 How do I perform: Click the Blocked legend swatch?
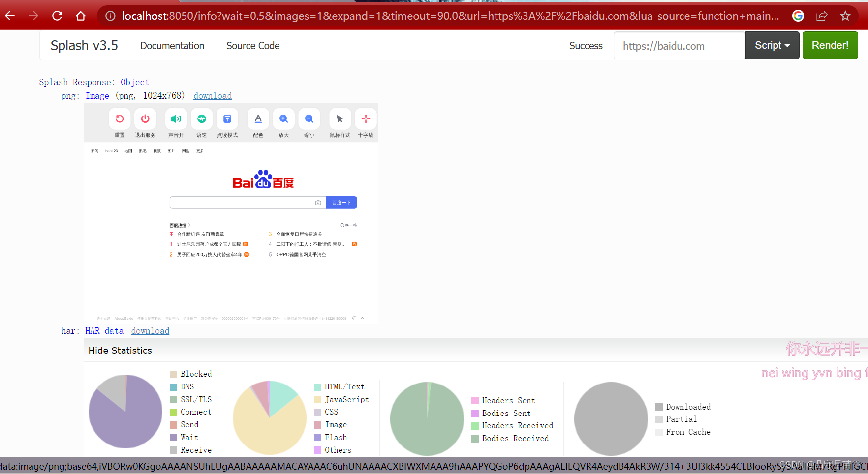(173, 374)
